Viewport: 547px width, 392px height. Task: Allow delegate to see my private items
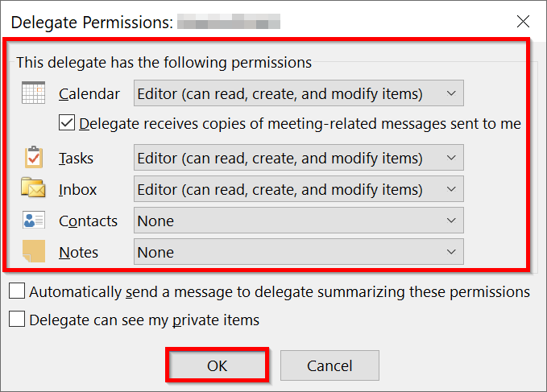(x=17, y=320)
